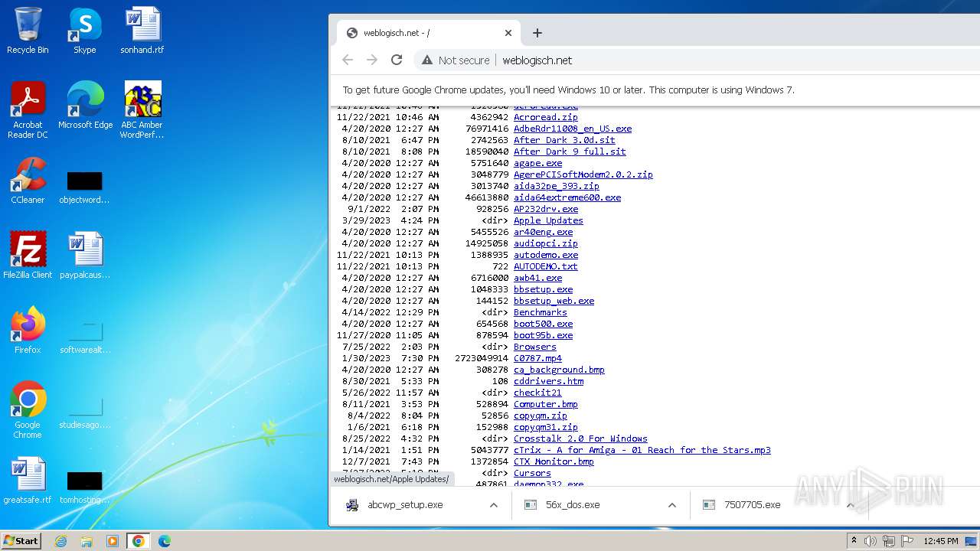Select the tomhosting desktop file

point(84,487)
